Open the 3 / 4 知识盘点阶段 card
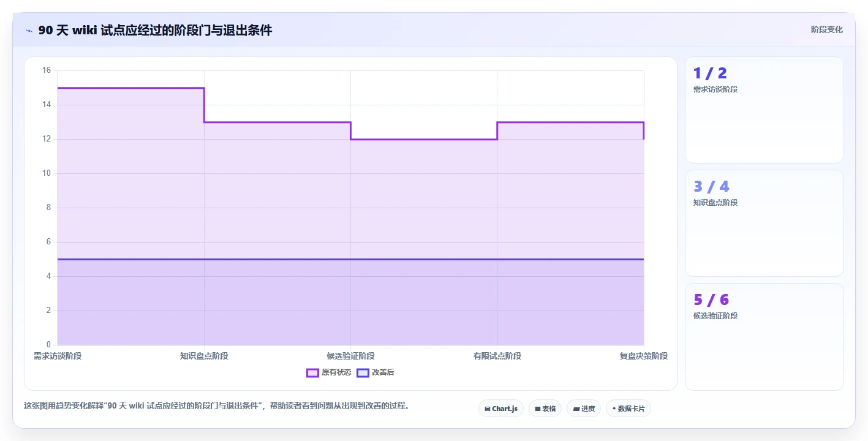 point(764,224)
